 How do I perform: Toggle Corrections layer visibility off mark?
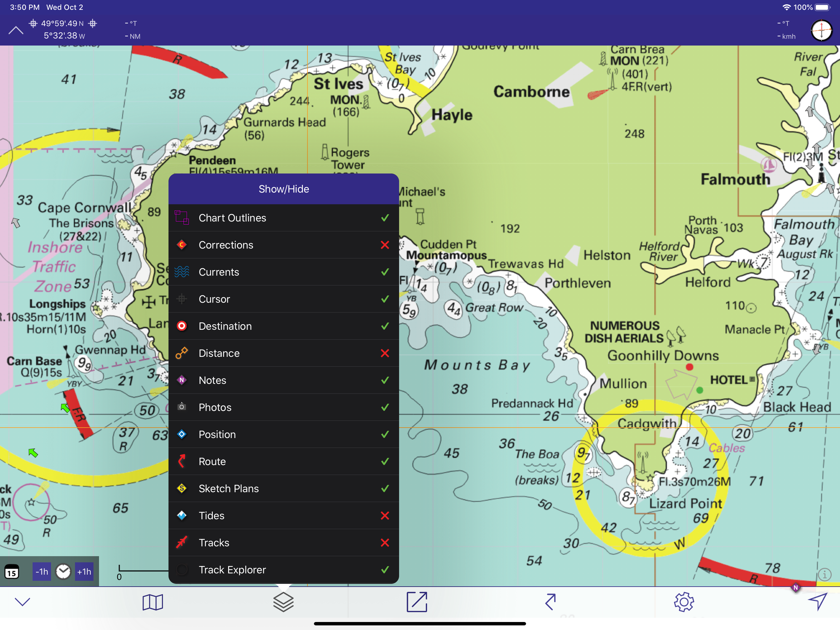385,245
